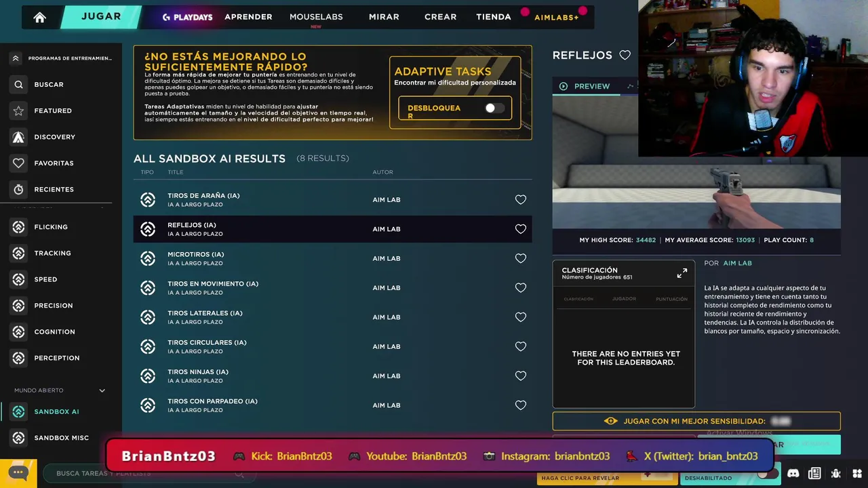The image size is (868, 488).
Task: Select the Tiros Laterales (IA) task
Action: pyautogui.click(x=332, y=317)
